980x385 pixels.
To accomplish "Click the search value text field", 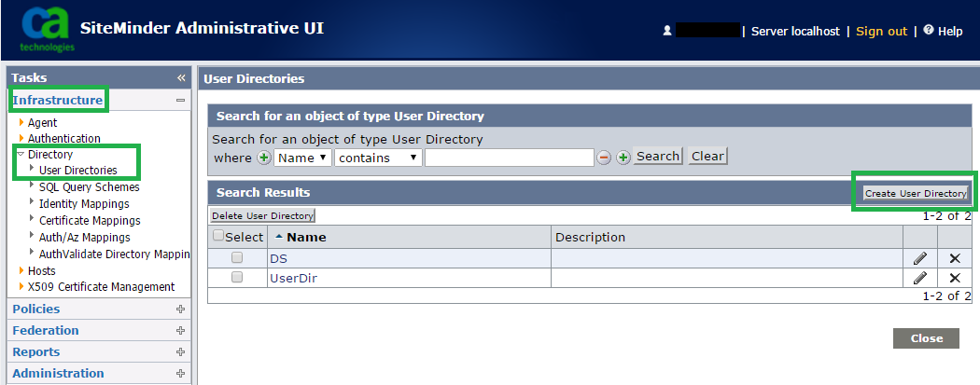I will click(x=510, y=158).
